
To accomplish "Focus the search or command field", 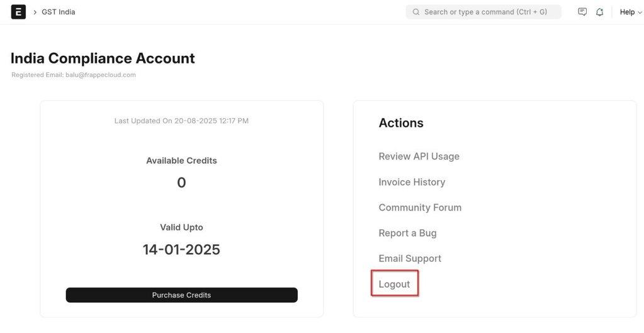I will pyautogui.click(x=483, y=12).
